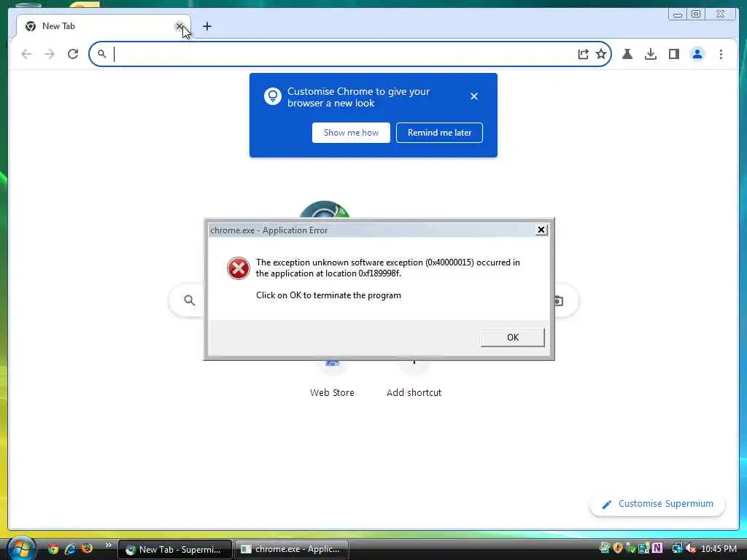The height and width of the screenshot is (560, 747).
Task: Click the muted volume tray icon
Action: [691, 548]
